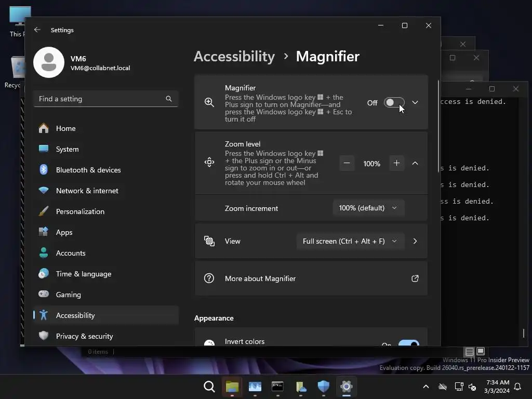Open Network & internet settings
Screen dimensions: 532x399
tap(106, 191)
